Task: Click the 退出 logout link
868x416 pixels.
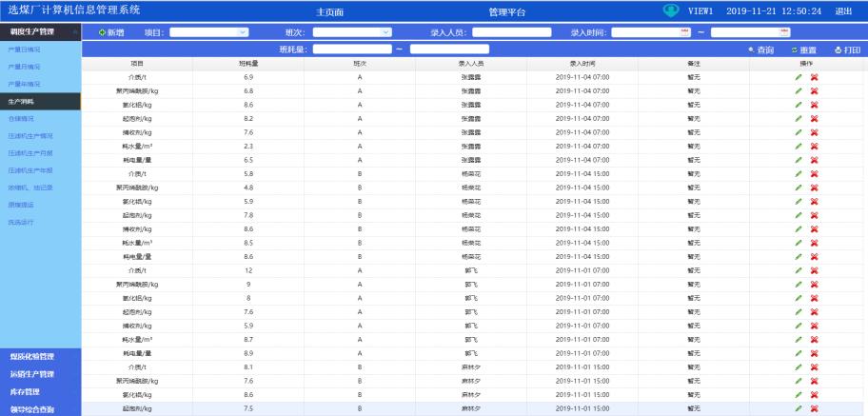Action: tap(843, 11)
